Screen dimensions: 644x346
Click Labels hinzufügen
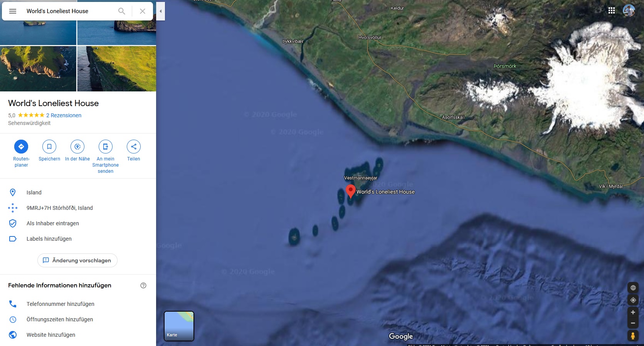(49, 239)
